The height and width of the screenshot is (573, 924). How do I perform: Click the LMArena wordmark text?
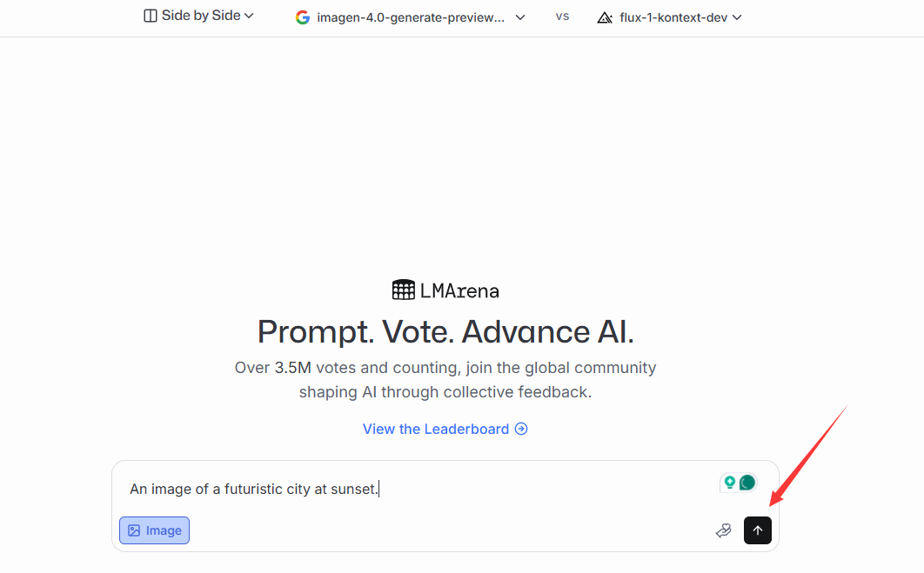[x=459, y=290]
